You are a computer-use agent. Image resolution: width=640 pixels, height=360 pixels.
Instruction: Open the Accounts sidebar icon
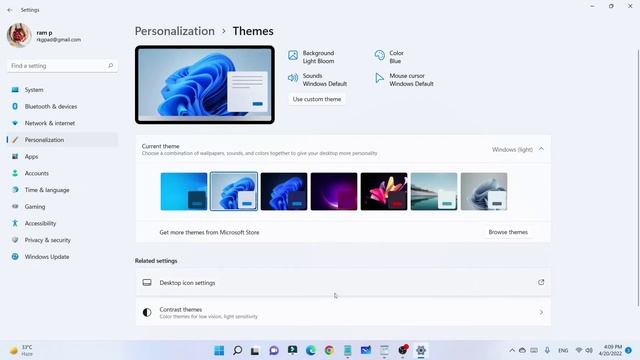[15, 173]
